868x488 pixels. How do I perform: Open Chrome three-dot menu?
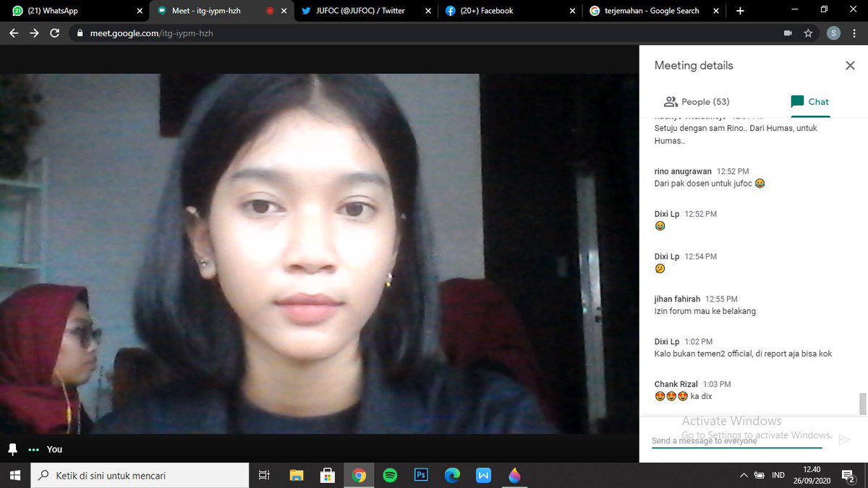(856, 33)
